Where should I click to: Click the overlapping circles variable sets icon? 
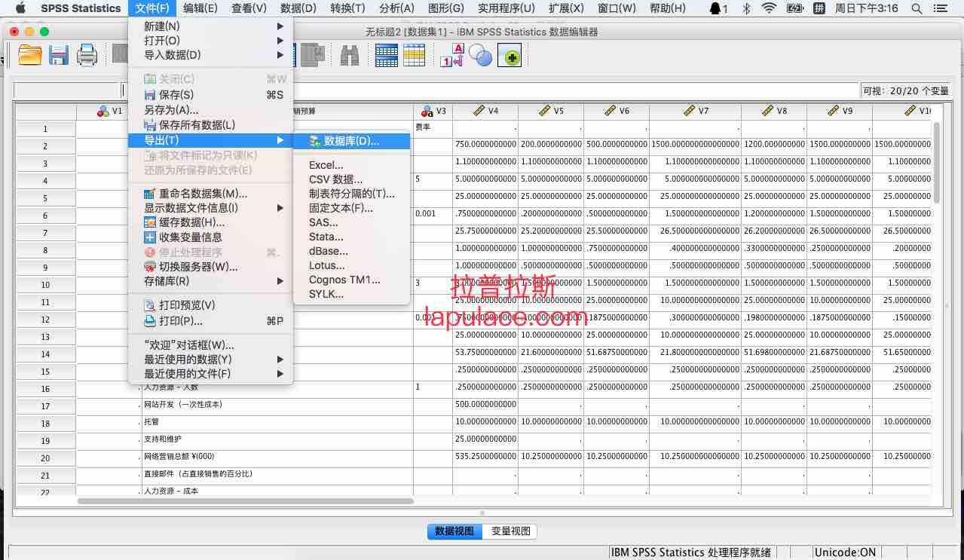[x=480, y=55]
